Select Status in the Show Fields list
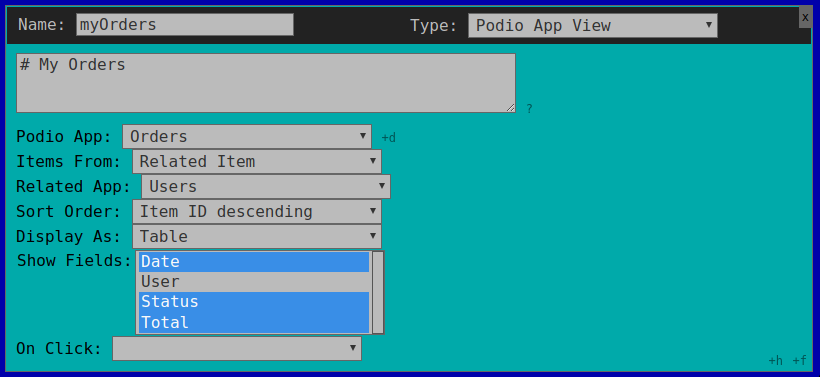Viewport: 820px width, 377px height. pos(254,302)
